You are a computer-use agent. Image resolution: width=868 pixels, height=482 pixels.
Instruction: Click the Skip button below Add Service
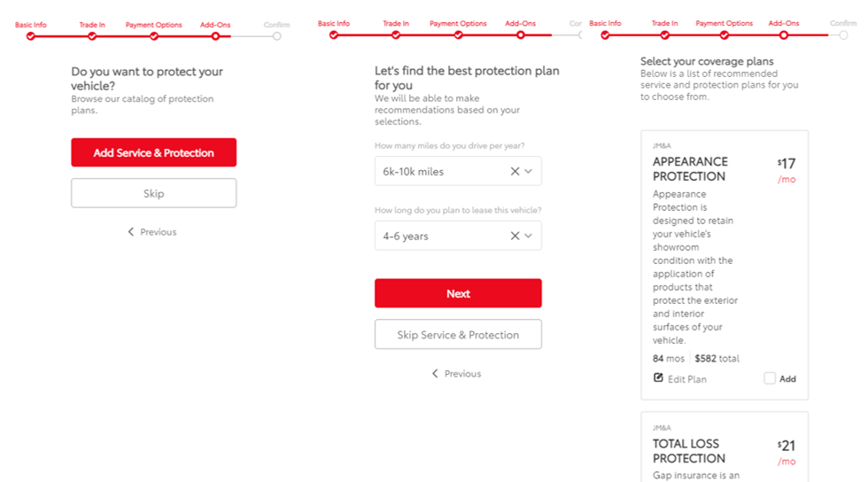click(154, 193)
